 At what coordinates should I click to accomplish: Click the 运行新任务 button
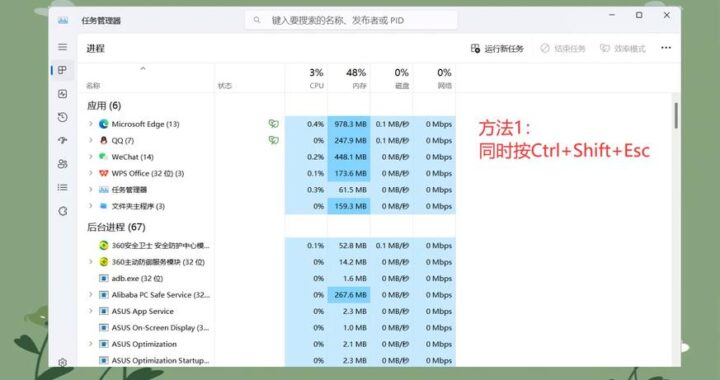(497, 49)
